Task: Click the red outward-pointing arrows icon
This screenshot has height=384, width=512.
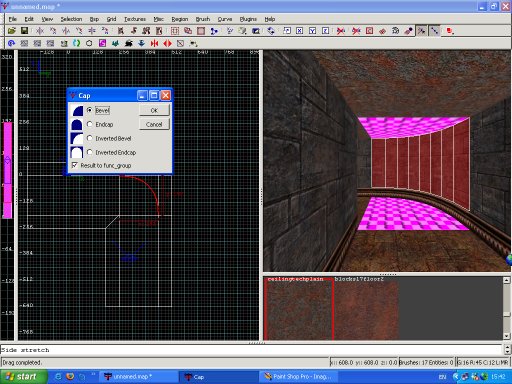Action: 167,43
